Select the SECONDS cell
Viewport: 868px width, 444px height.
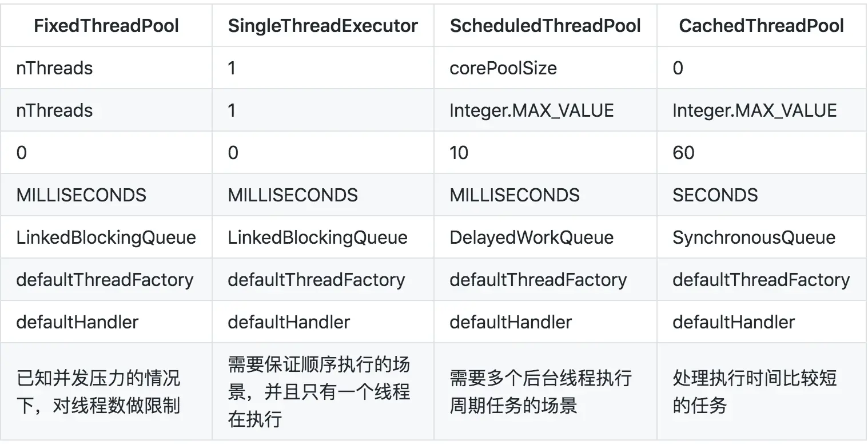[x=715, y=195]
